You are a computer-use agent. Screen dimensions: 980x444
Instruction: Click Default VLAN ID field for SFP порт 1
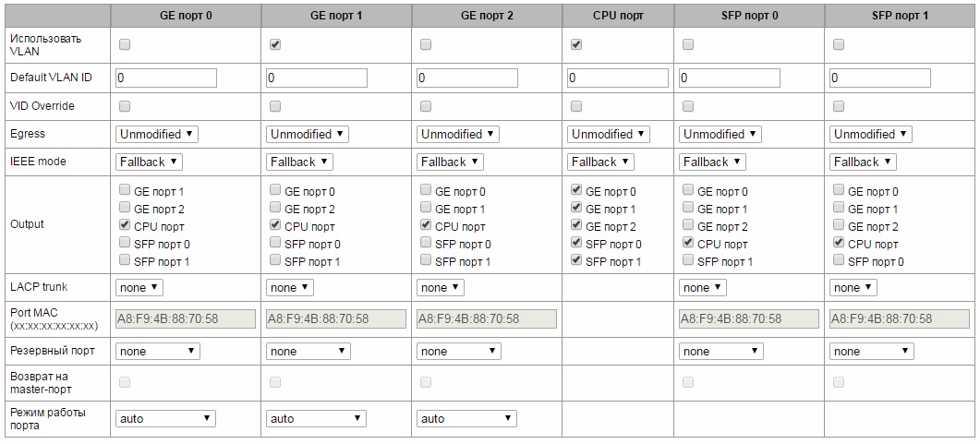click(880, 78)
